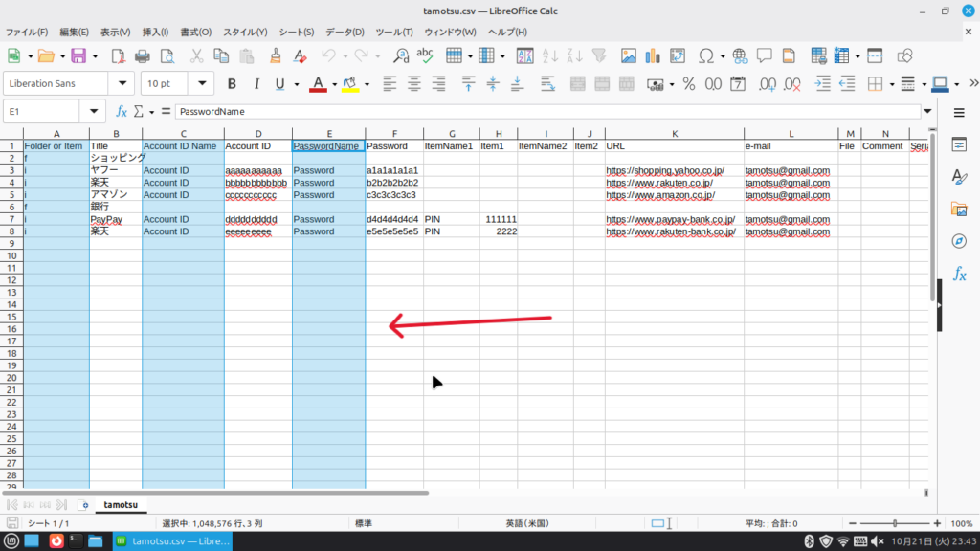Toggle Underline formatting
Image resolution: width=980 pixels, height=551 pixels.
point(280,84)
